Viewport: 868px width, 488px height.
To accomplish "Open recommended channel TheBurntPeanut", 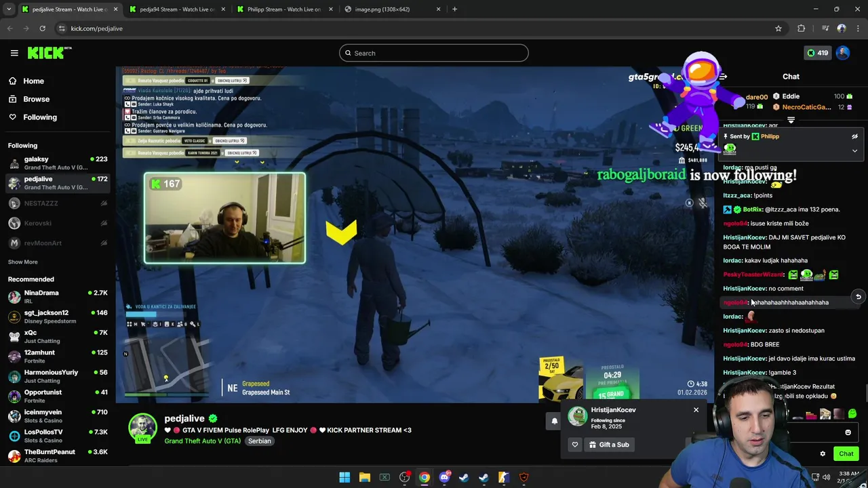I will (58, 455).
